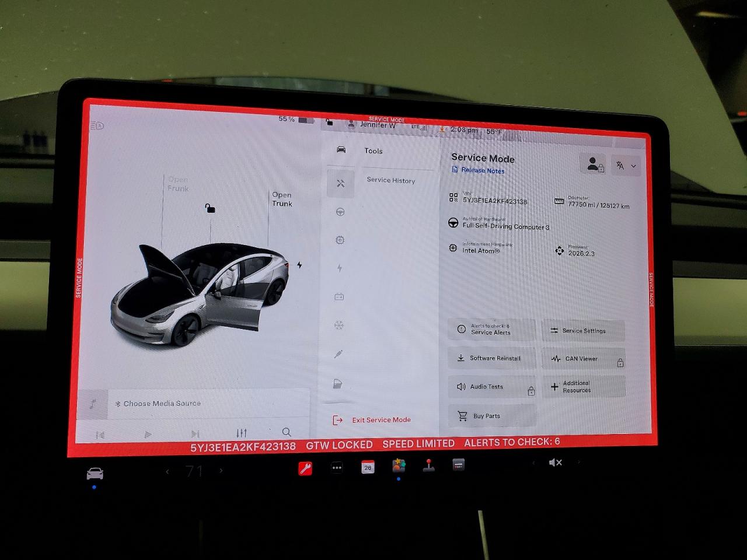The image size is (747, 560).
Task: Tap the music note album art placeholder
Action: (x=93, y=404)
